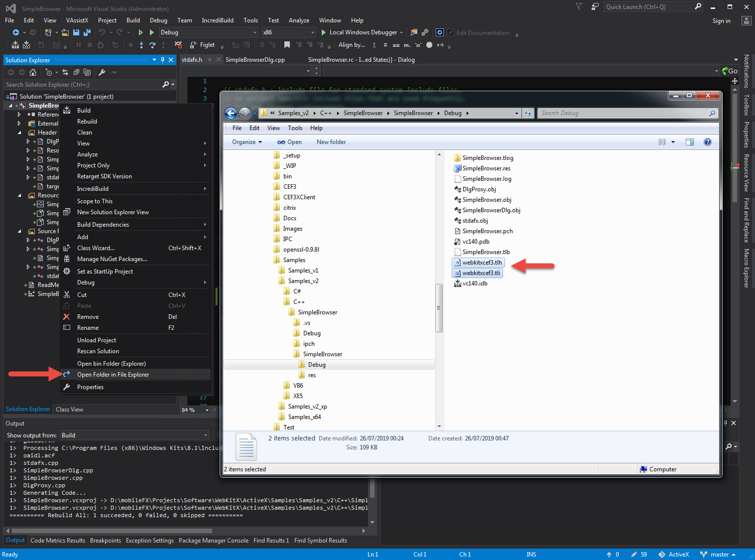Open the Explorer change view dropdown arrow

pyautogui.click(x=673, y=142)
